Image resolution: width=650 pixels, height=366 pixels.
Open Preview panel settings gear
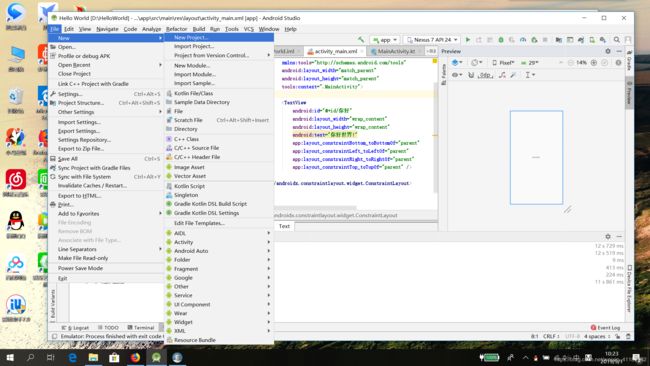[608, 51]
